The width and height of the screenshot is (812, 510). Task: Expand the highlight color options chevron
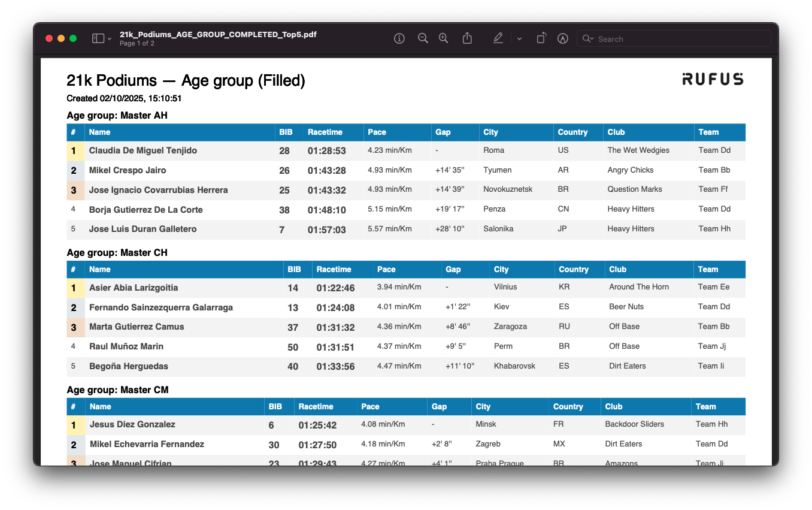click(x=519, y=39)
